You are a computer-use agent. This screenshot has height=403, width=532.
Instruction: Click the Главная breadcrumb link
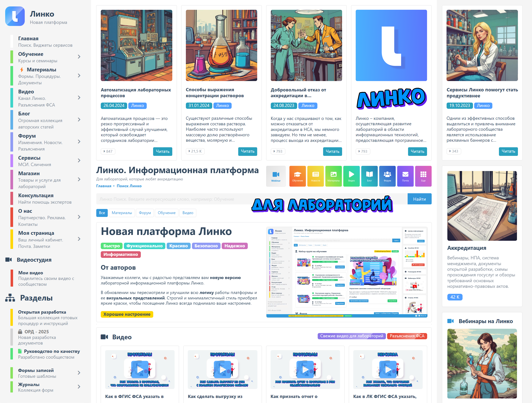104,186
